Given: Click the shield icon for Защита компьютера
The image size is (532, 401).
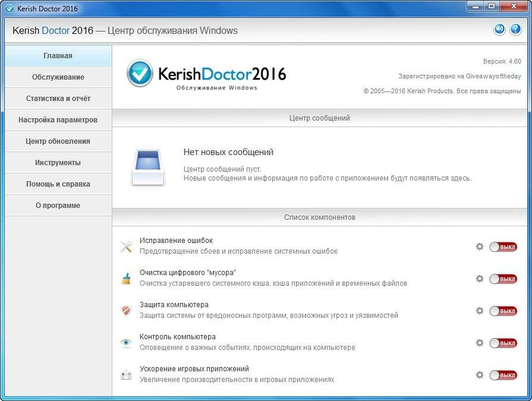Looking at the screenshot, I should [126, 311].
